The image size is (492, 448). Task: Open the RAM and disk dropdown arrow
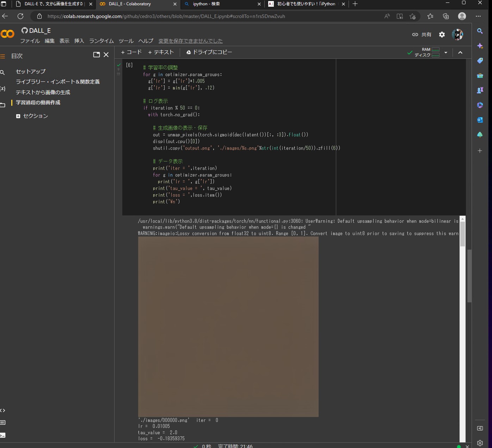[446, 53]
